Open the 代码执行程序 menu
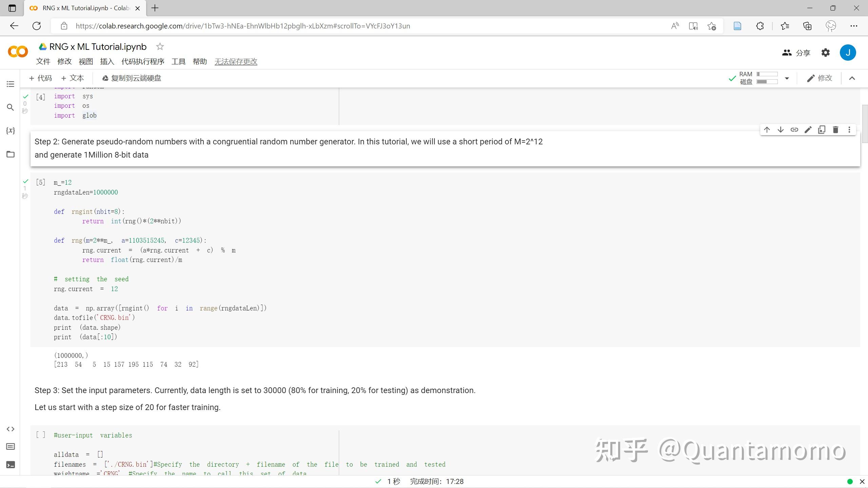 pyautogui.click(x=142, y=61)
